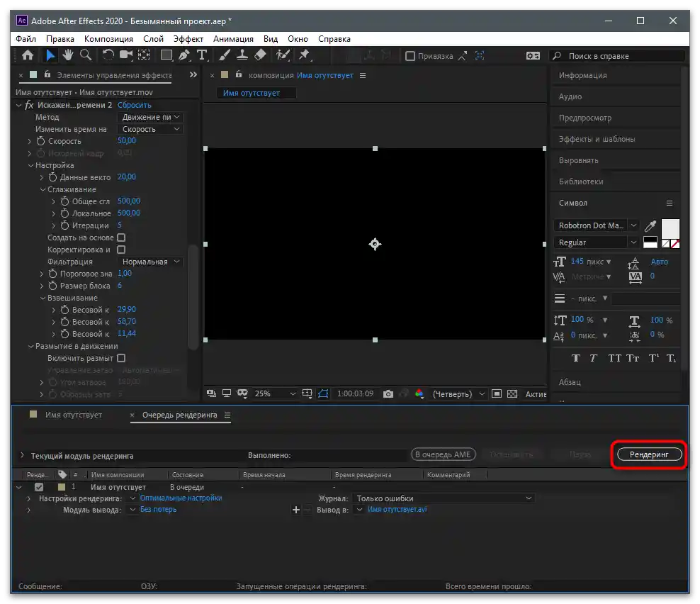
Task: Select the Pen tool
Action: coord(184,55)
